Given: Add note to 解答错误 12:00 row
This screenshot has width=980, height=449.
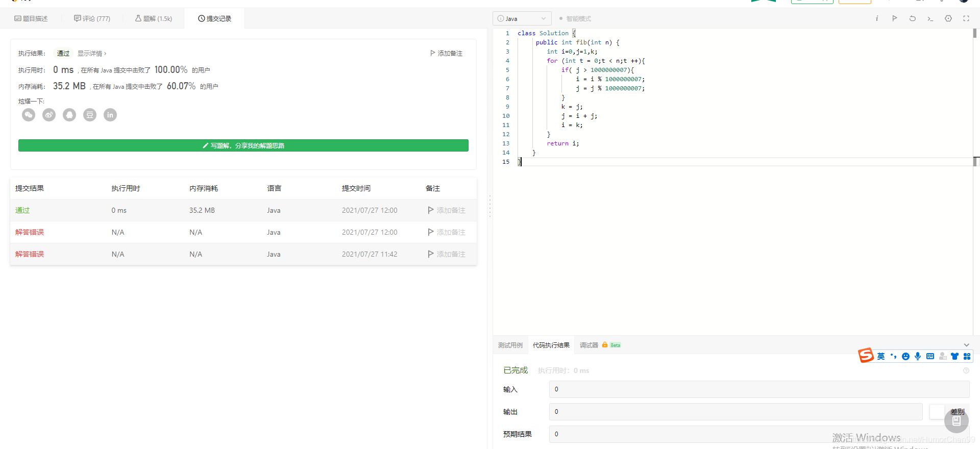Looking at the screenshot, I should click(x=447, y=232).
